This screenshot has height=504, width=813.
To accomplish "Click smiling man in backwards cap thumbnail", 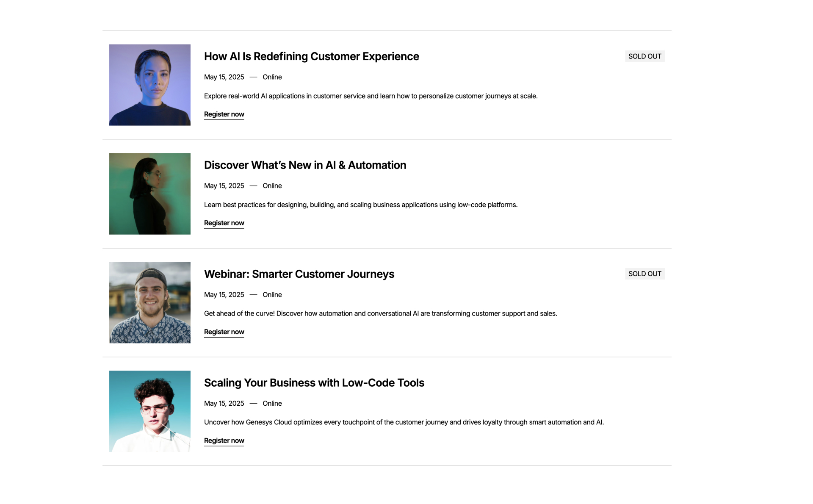I will tap(150, 302).
